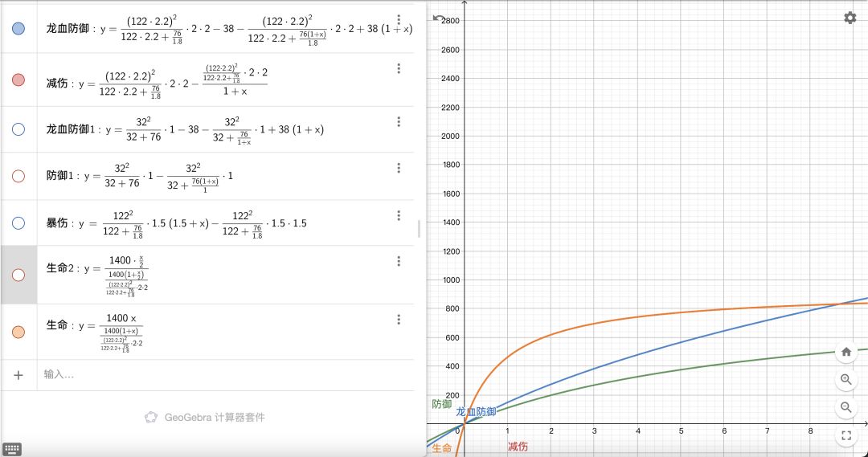Select the 防御1 formula expression
This screenshot has width=868, height=457.
pos(140,176)
